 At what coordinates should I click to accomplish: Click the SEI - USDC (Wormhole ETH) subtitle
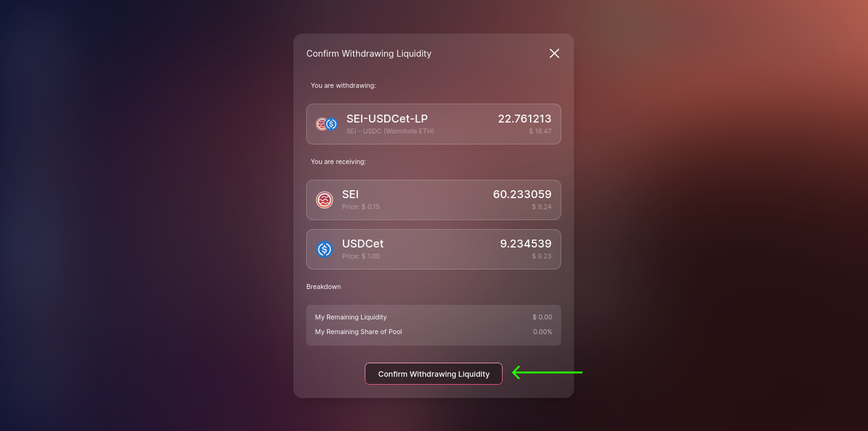(390, 131)
